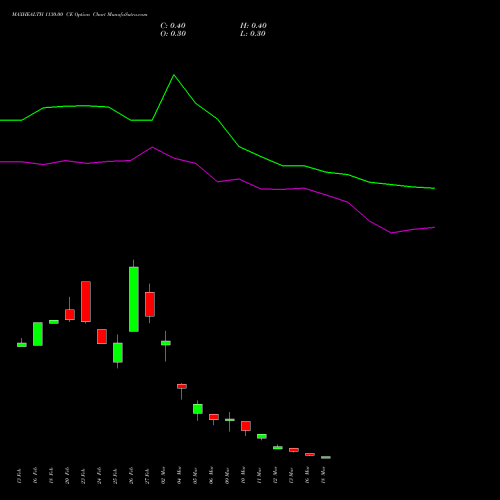Select the red candlestick for 27 Feb
Screen dimensions: 500x500
pyautogui.click(x=150, y=304)
